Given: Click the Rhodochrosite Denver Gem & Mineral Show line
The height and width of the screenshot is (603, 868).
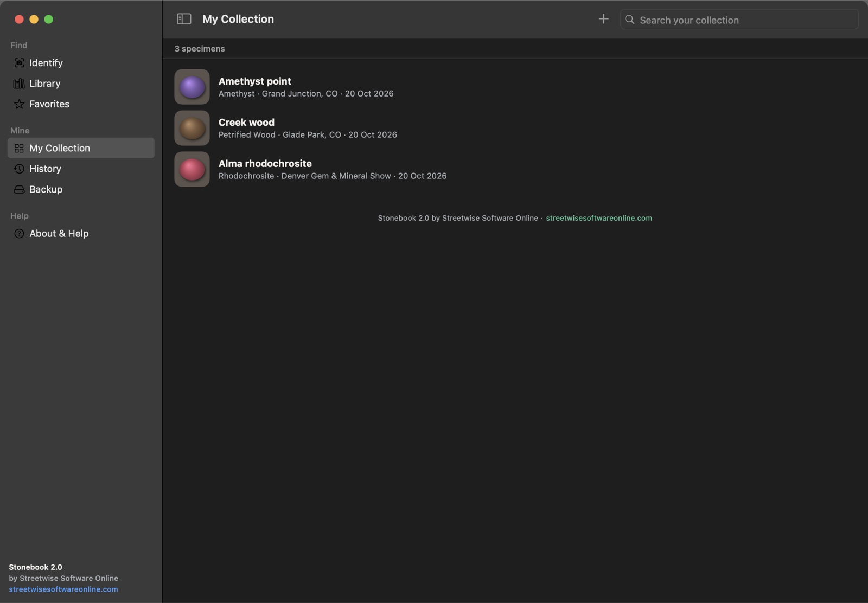Looking at the screenshot, I should coord(333,176).
